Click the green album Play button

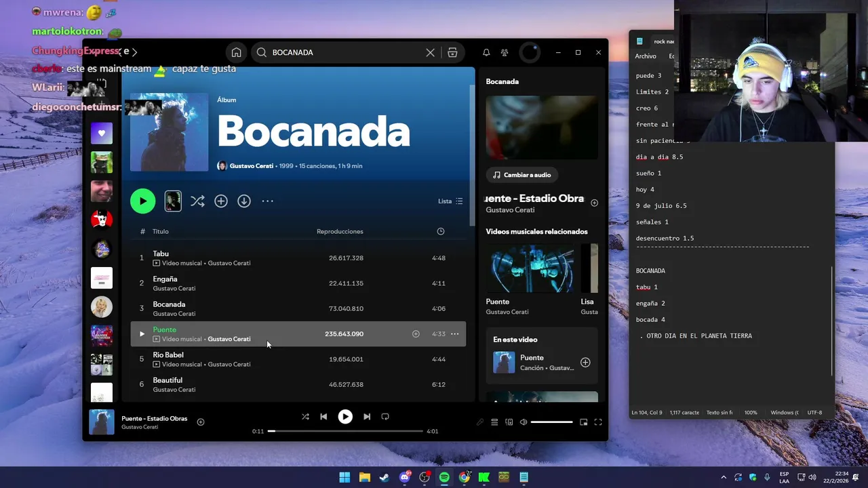coord(142,201)
